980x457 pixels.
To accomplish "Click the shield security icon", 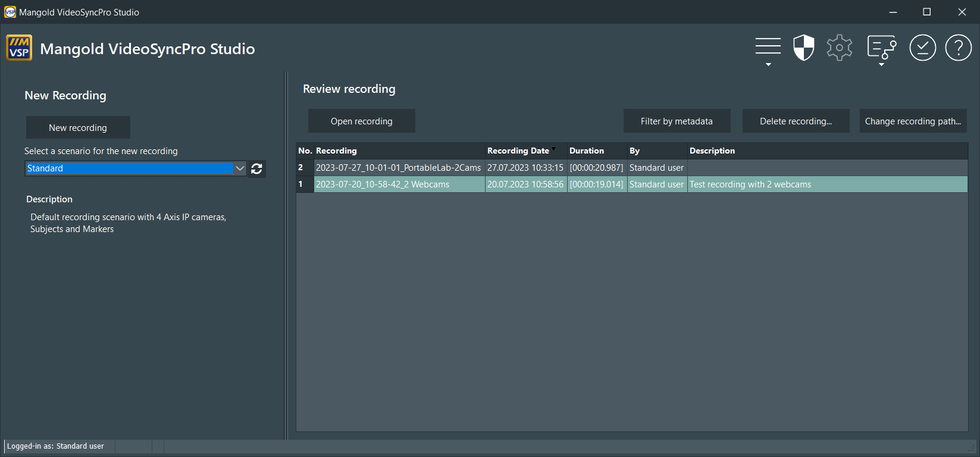I will pos(804,48).
